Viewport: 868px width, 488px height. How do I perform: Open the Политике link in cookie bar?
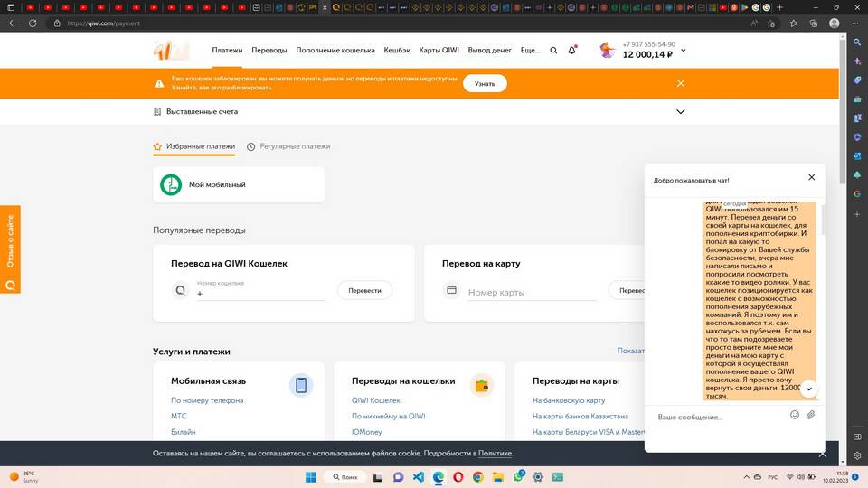tap(495, 453)
